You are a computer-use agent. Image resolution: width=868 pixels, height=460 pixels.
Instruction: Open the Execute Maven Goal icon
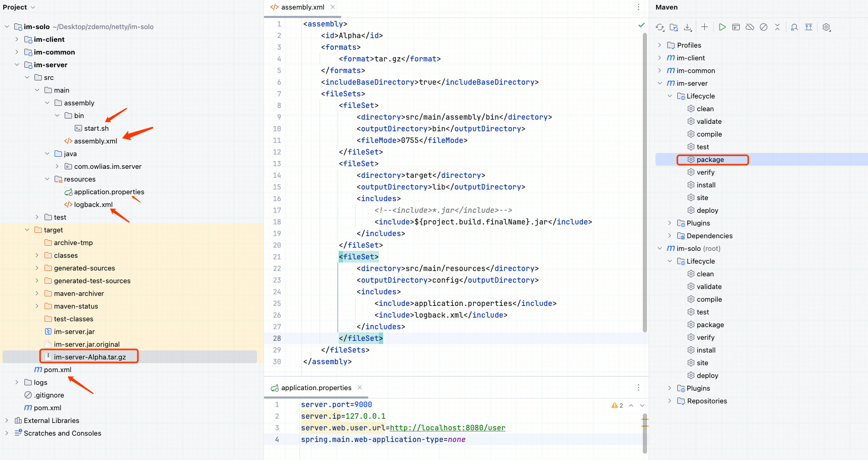tap(736, 27)
